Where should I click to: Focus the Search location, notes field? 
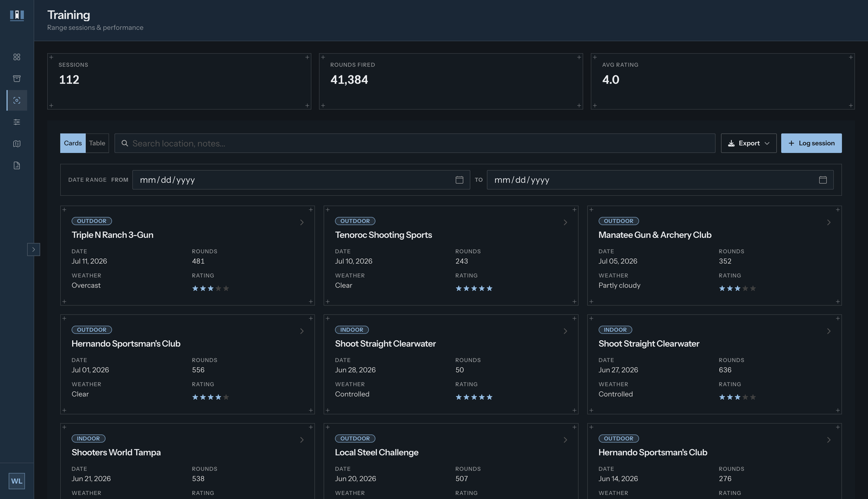415,143
